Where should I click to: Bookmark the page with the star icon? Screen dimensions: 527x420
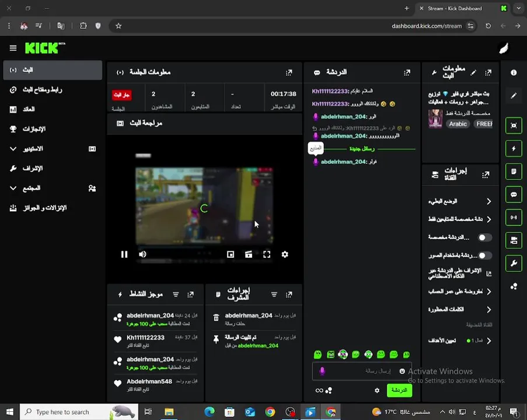click(x=118, y=26)
